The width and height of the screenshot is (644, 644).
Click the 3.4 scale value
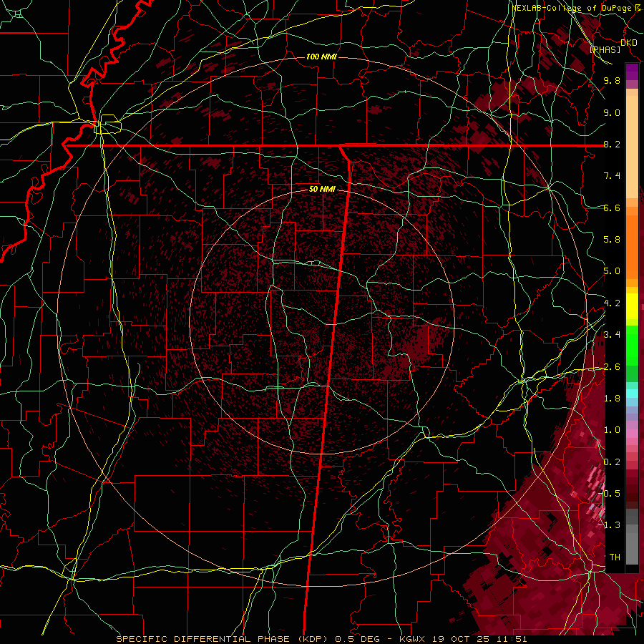pyautogui.click(x=612, y=335)
